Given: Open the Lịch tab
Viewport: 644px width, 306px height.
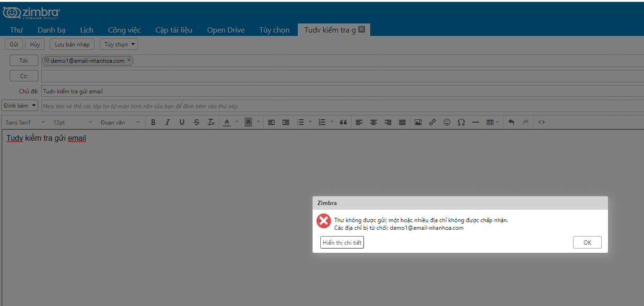Looking at the screenshot, I should [86, 30].
